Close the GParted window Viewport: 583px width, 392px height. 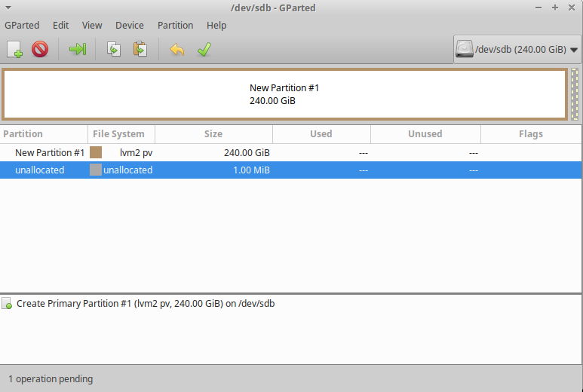tap(572, 8)
